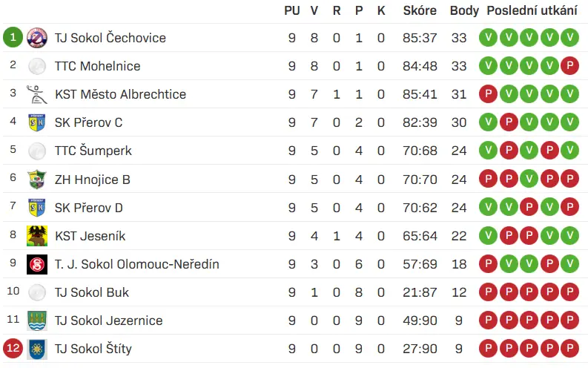Click TJ Sokol Štíty blue emblem
The image size is (588, 368).
click(37, 349)
